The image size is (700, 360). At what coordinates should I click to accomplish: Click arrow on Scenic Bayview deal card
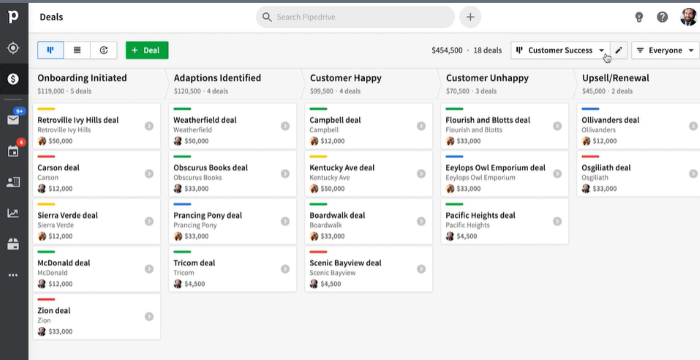pos(421,269)
